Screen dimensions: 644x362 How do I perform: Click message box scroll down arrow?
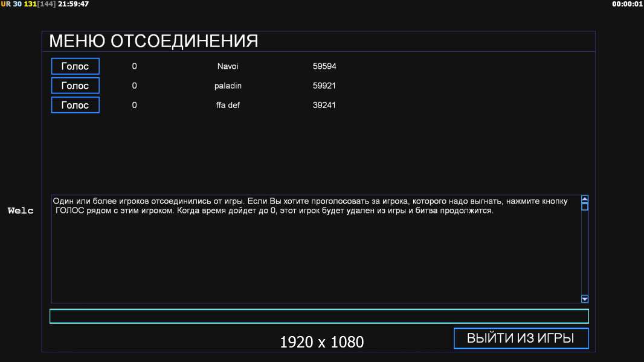pyautogui.click(x=585, y=299)
